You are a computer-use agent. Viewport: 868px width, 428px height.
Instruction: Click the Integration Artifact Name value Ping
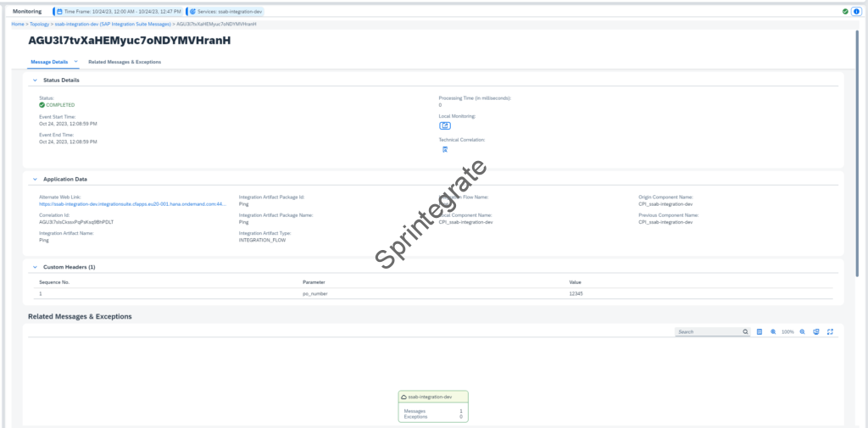click(44, 241)
